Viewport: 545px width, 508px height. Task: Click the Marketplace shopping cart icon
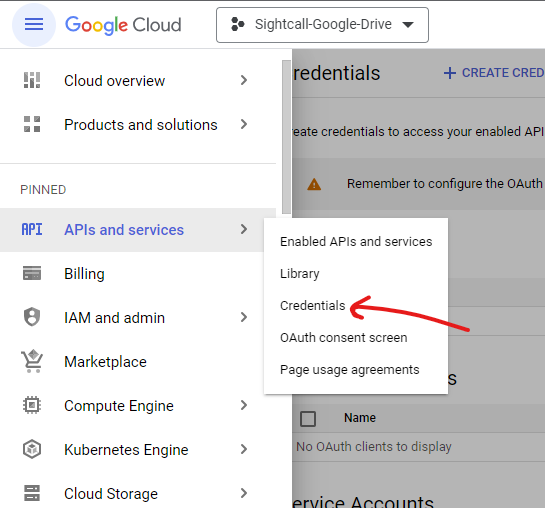pyautogui.click(x=32, y=361)
